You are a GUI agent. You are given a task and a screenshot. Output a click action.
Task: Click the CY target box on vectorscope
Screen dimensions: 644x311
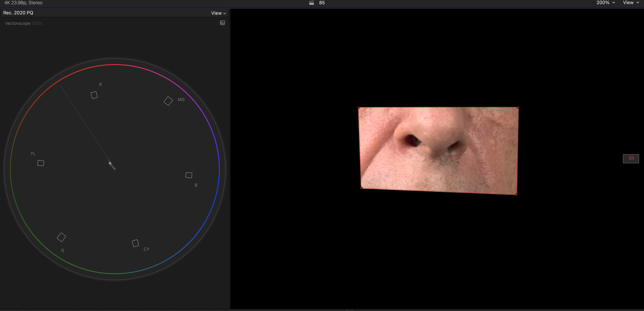(135, 243)
